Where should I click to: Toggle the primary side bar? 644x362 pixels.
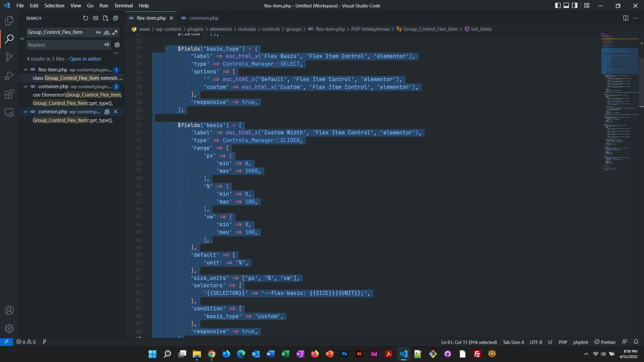(558, 6)
